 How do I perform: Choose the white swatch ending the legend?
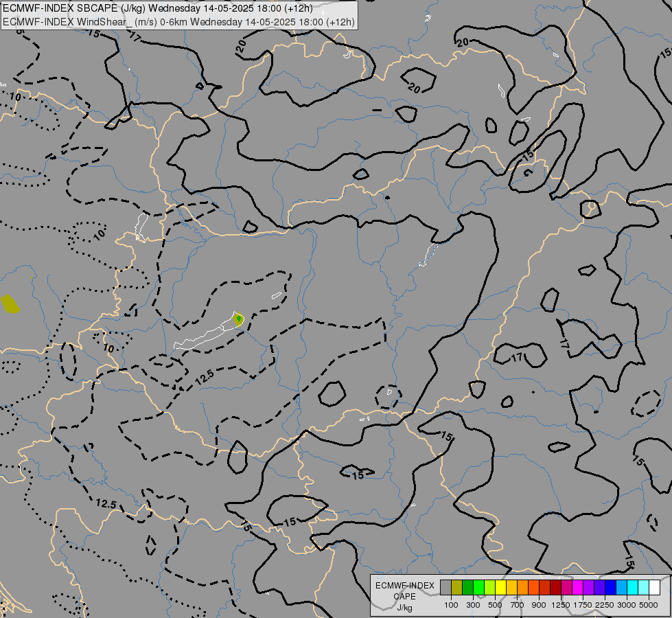[654, 587]
